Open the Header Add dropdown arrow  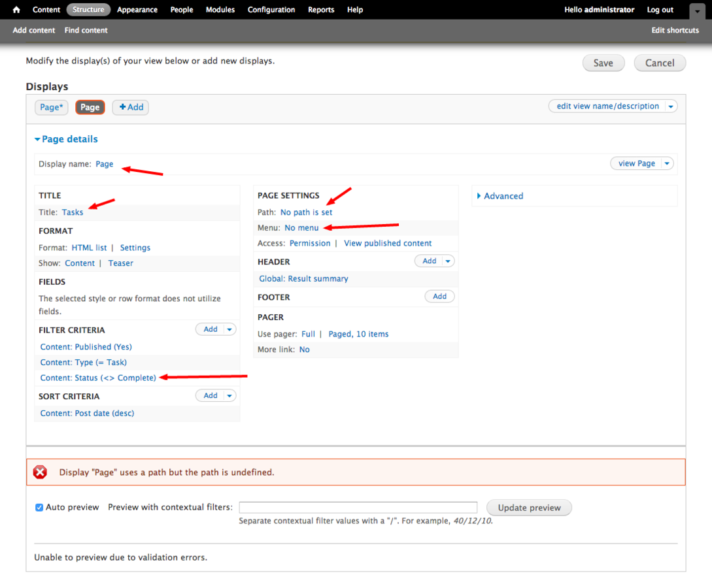(x=448, y=261)
